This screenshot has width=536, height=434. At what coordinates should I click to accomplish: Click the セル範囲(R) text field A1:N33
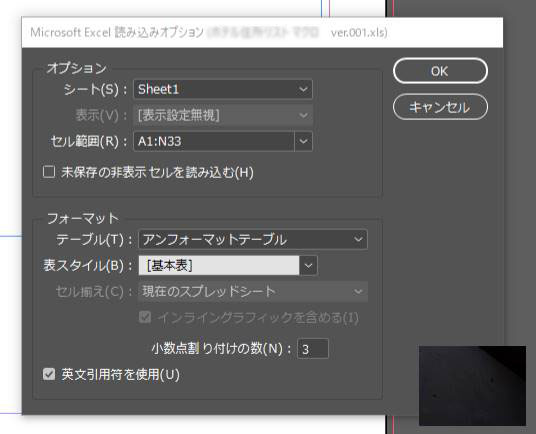tap(214, 141)
